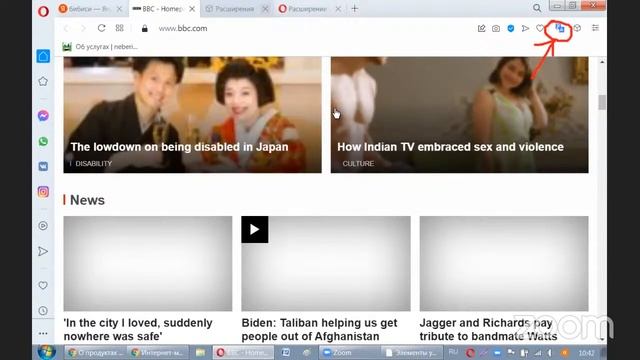Go forward with the forward arrow
This screenshot has height=360, width=640.
point(83,28)
